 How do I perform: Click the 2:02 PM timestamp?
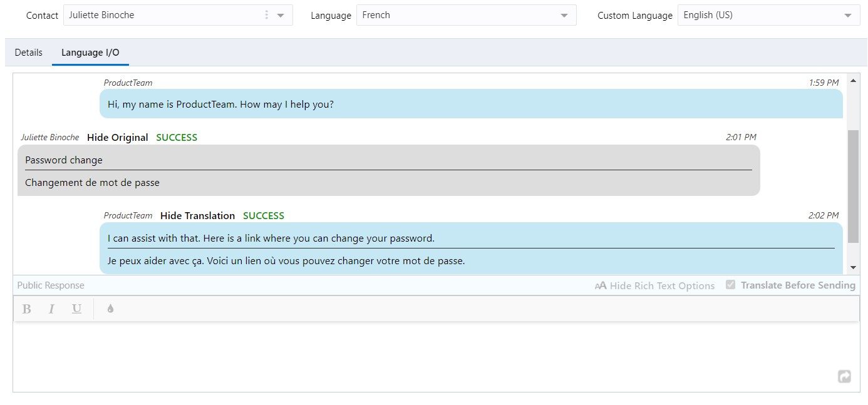point(824,215)
